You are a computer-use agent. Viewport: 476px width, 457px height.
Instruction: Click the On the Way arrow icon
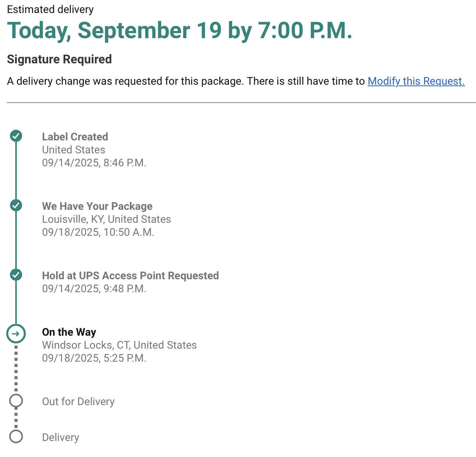pyautogui.click(x=16, y=334)
